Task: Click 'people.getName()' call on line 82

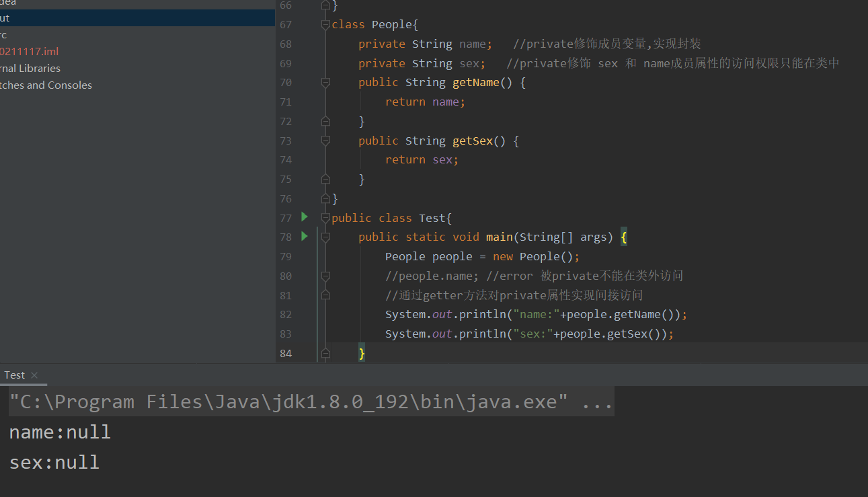Action: click(620, 314)
